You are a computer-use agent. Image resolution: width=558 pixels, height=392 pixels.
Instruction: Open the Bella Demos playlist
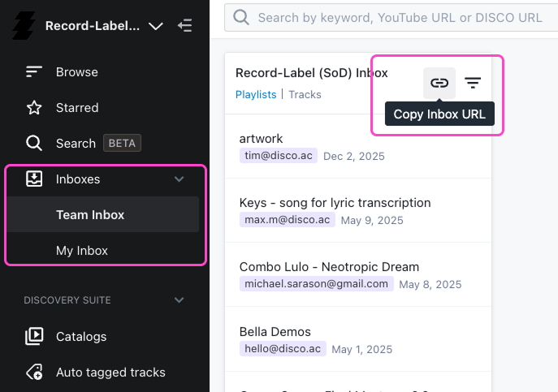pos(275,331)
